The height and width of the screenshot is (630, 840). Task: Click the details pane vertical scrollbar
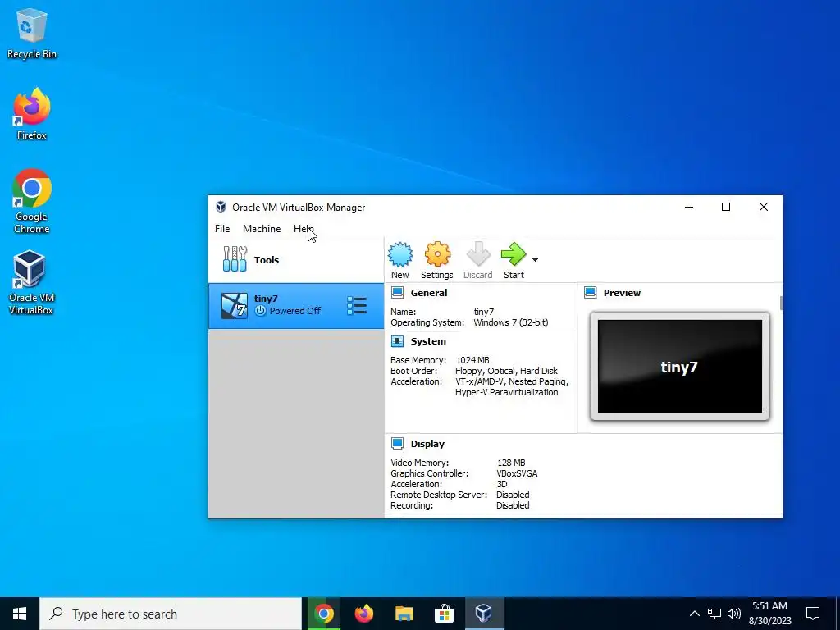[x=781, y=304]
